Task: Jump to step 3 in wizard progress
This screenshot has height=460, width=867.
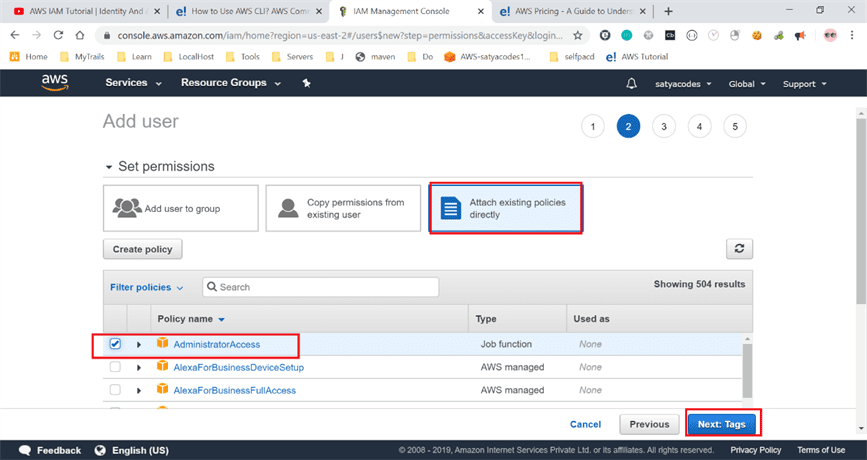Action: (663, 127)
